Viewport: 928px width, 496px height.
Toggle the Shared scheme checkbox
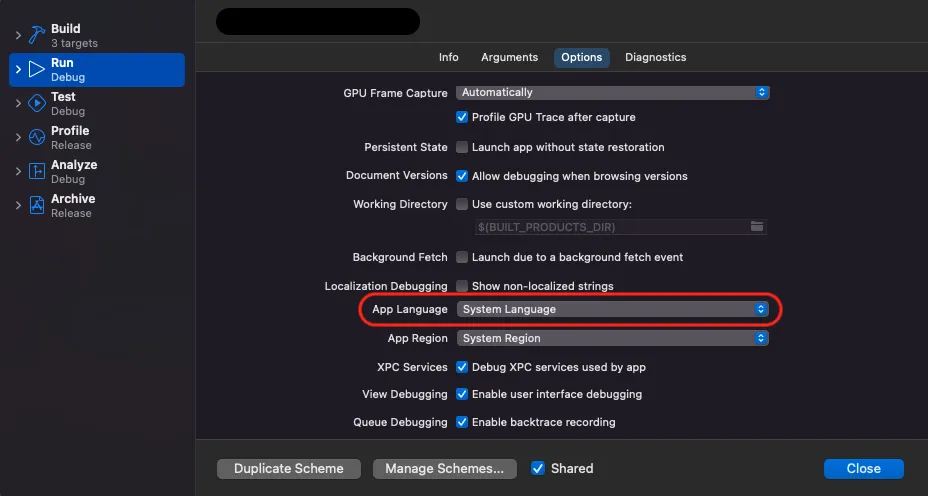click(x=538, y=468)
